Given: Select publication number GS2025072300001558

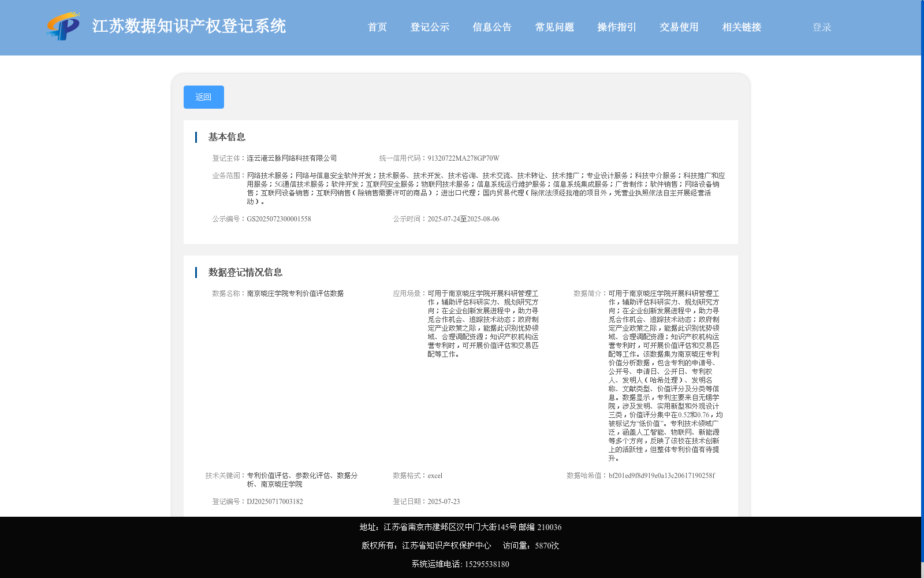Looking at the screenshot, I should [x=279, y=219].
